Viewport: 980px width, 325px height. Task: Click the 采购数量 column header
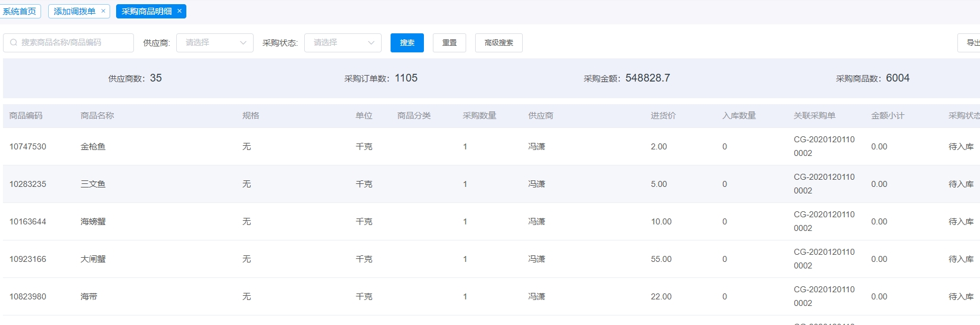[x=479, y=115]
